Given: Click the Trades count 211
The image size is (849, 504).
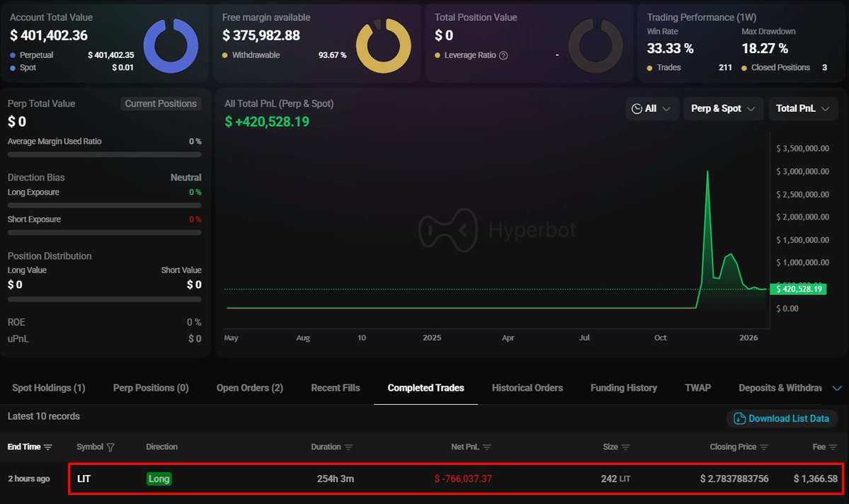Looking at the screenshot, I should coord(725,68).
